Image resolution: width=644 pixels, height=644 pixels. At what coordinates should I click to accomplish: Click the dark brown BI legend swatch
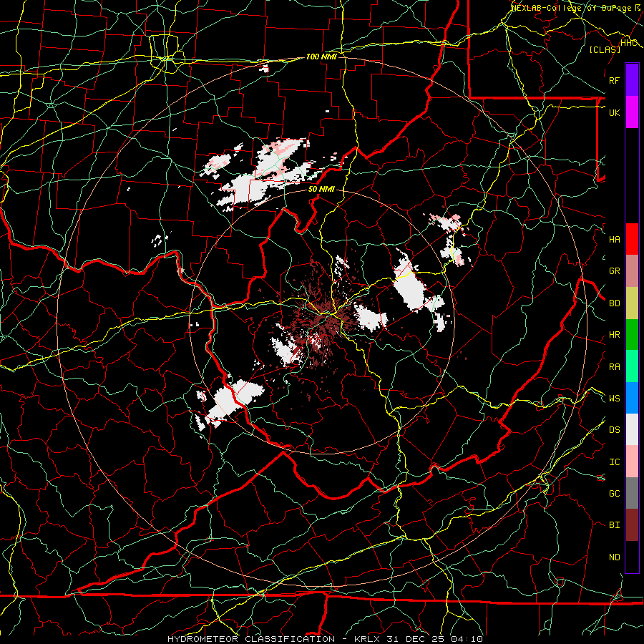pyautogui.click(x=632, y=525)
